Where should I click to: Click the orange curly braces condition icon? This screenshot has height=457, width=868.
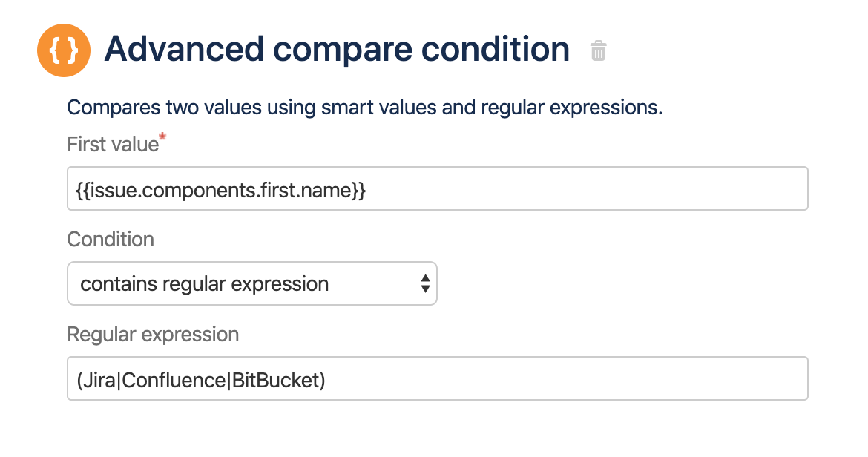(64, 50)
